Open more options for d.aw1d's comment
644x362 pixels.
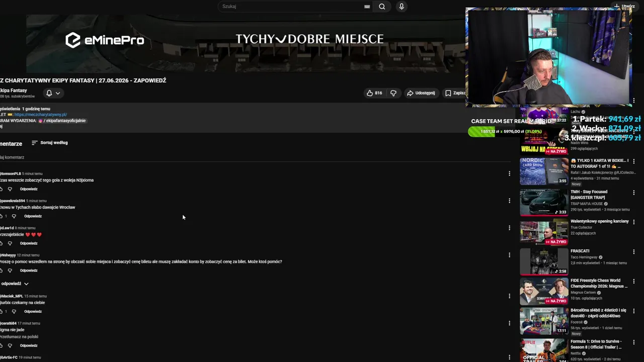[x=509, y=228]
